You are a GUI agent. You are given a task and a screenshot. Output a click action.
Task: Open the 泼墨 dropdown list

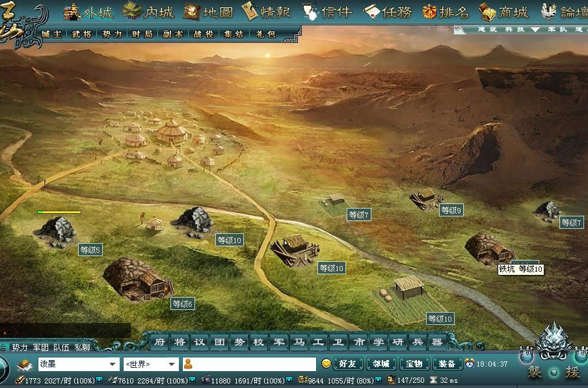(113, 364)
